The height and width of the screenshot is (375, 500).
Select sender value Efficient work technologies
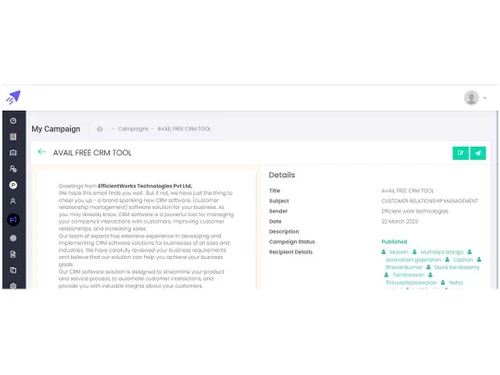pos(415,211)
